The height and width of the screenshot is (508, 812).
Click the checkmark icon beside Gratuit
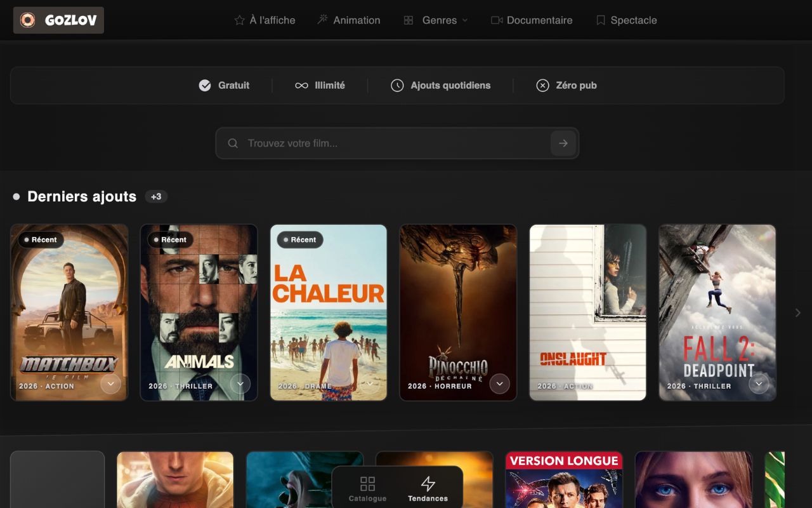205,86
